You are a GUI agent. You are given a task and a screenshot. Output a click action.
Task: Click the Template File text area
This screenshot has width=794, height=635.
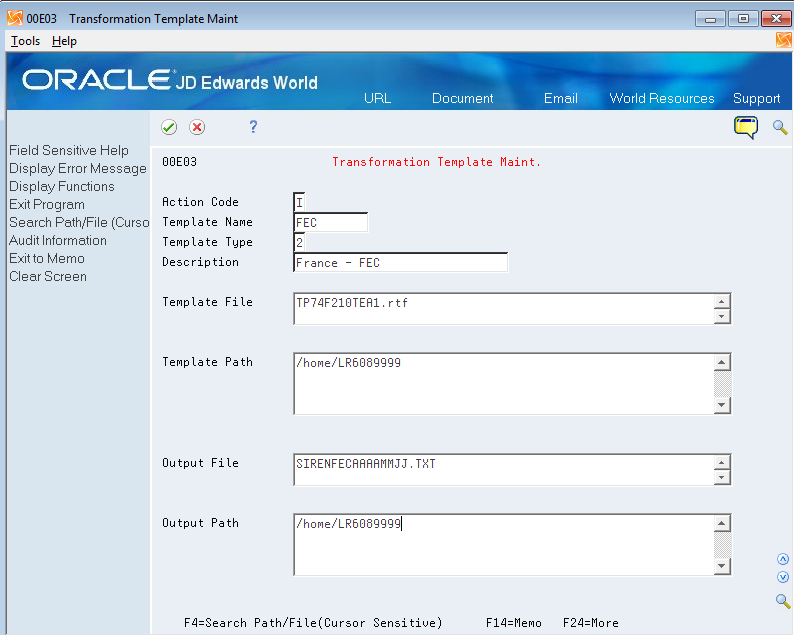click(504, 308)
